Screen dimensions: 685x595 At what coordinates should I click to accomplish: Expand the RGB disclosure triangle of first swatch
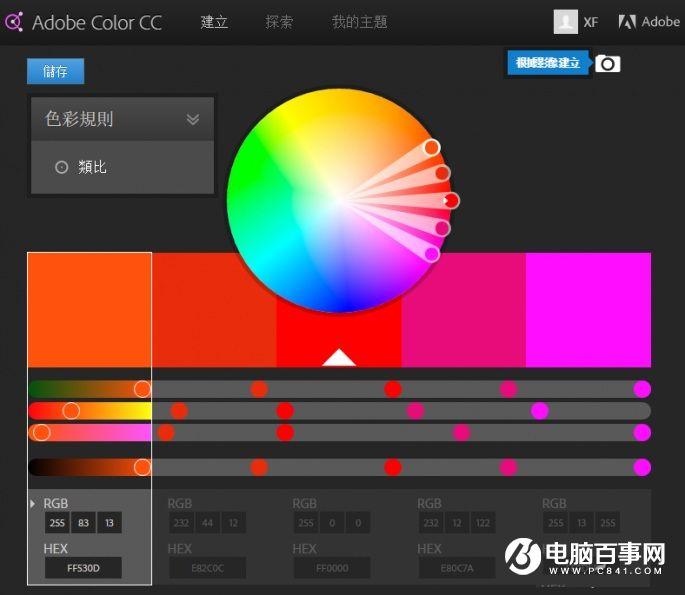click(33, 503)
